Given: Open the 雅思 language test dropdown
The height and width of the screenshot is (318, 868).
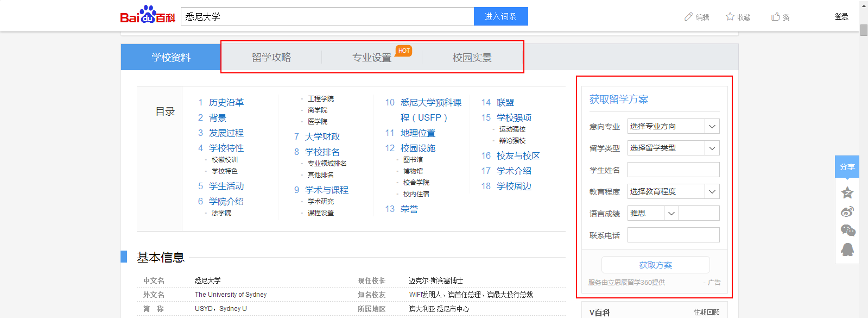Looking at the screenshot, I should pos(653,213).
